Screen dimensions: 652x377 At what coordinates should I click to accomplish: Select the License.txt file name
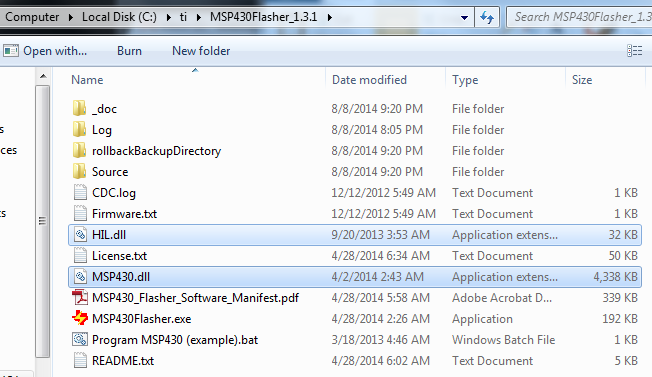coord(119,256)
